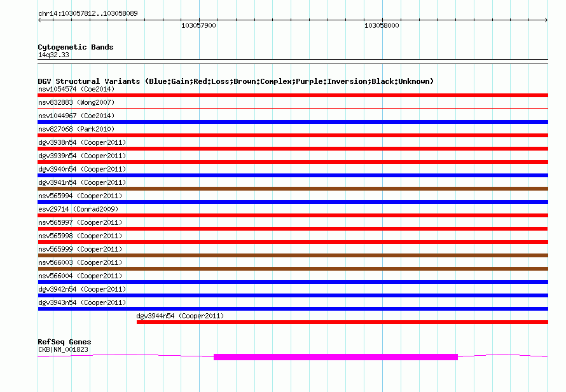The image size is (566, 392).
Task: Click the red bar under esv29714
Action: (293, 215)
